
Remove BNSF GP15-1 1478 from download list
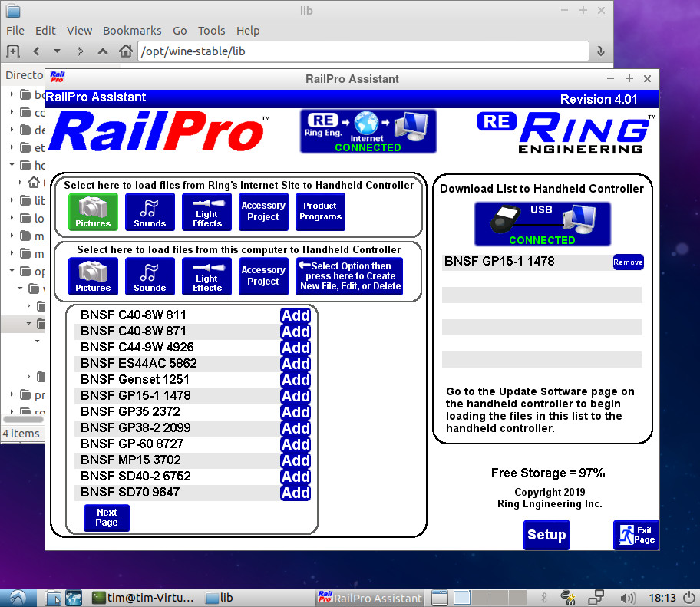pyautogui.click(x=629, y=262)
